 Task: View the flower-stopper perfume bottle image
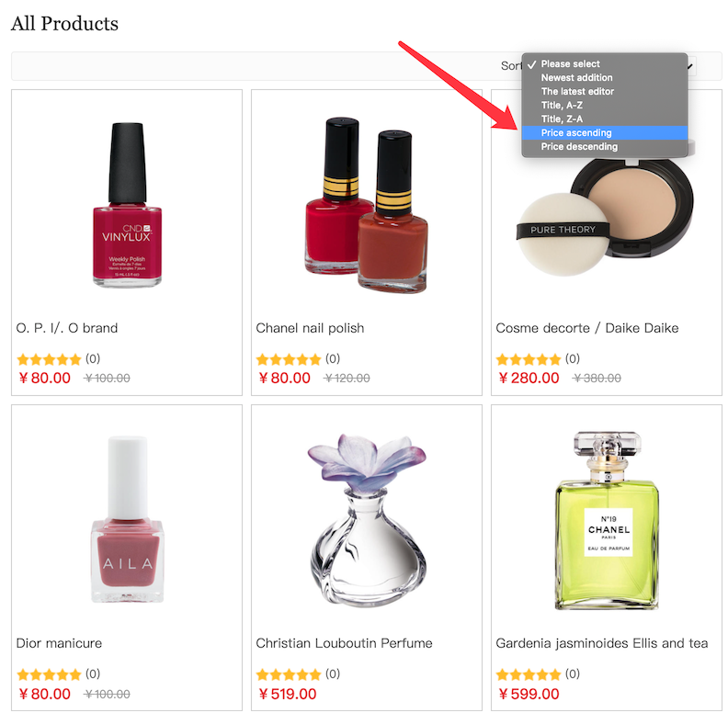point(366,519)
